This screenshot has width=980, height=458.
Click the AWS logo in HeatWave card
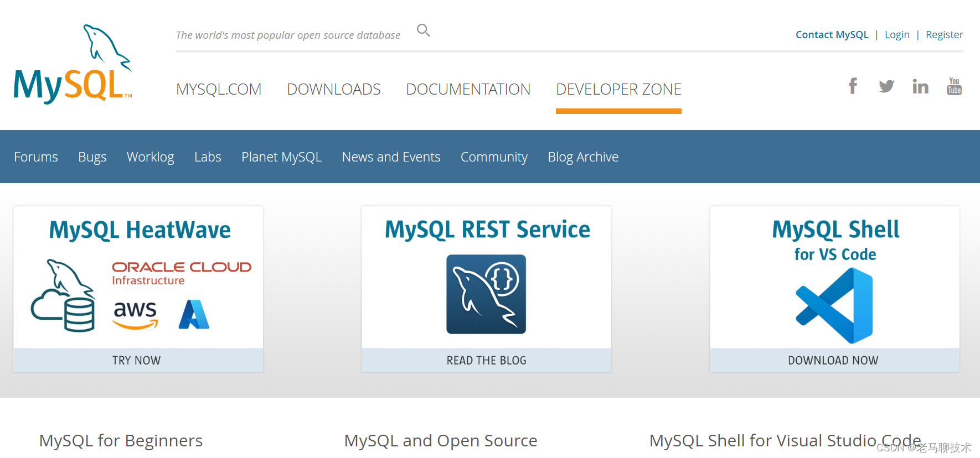point(135,315)
